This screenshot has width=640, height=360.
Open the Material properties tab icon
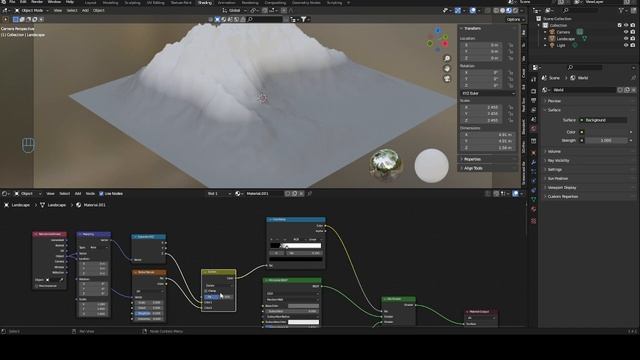533,209
